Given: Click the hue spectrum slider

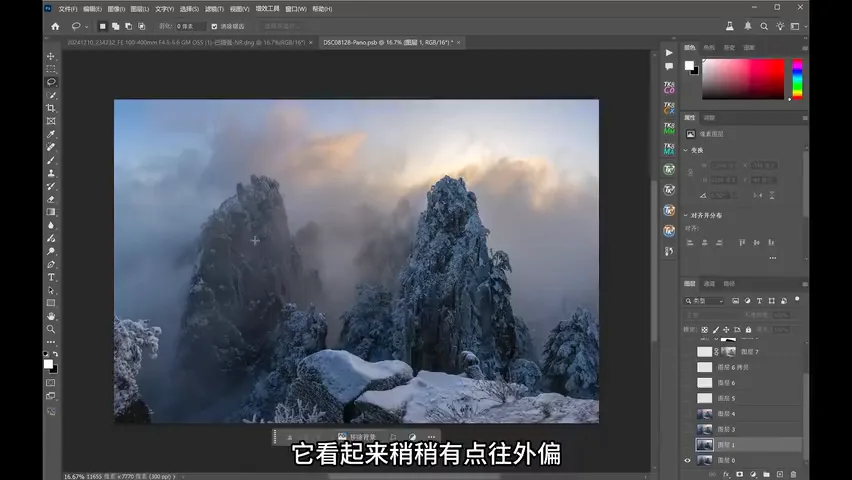Looking at the screenshot, I should coord(797,79).
